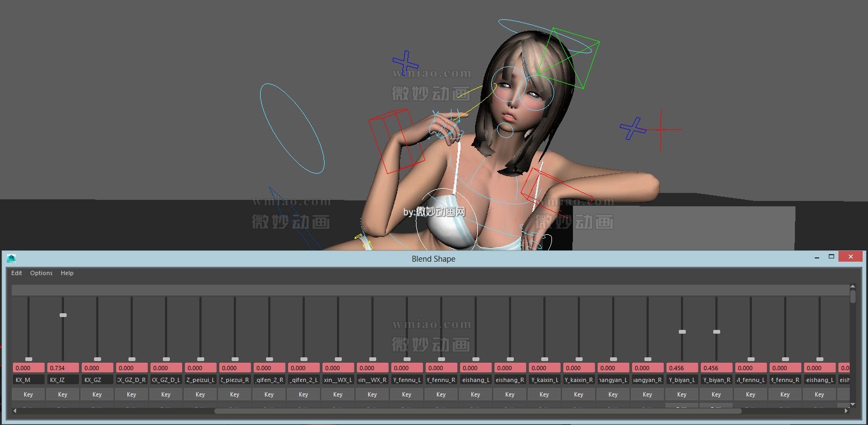Click the KX_GZ blend shape slider handle

coord(97,359)
